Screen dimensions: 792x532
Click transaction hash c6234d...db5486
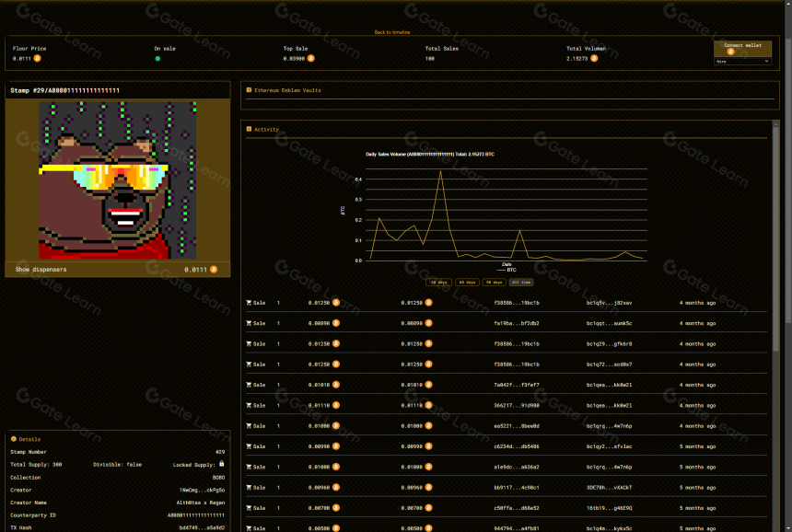tap(517, 446)
